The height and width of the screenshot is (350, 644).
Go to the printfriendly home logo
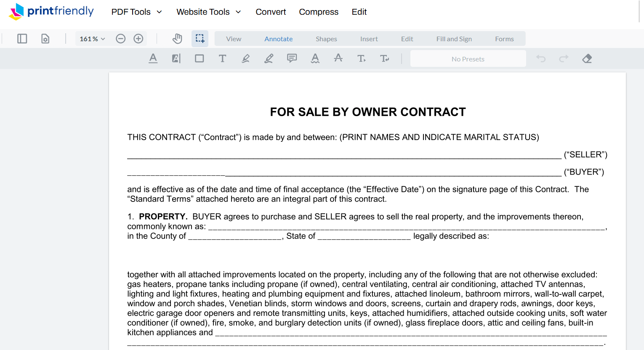point(51,11)
